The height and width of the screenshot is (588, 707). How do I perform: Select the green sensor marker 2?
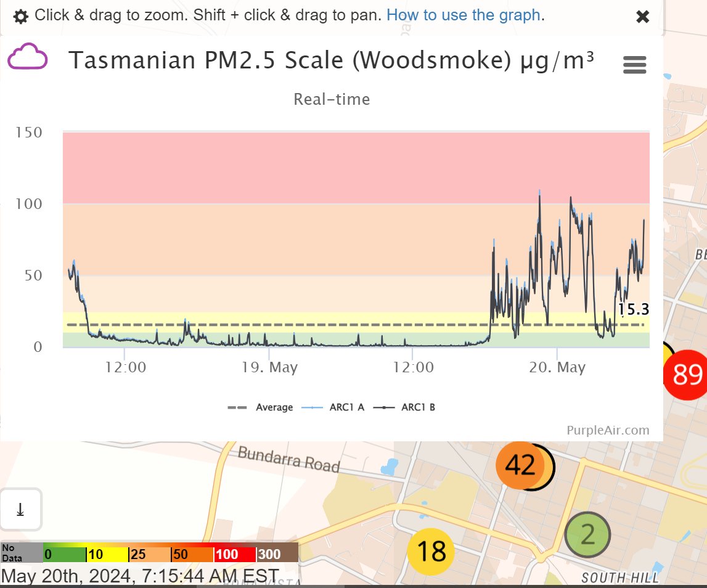pos(587,535)
